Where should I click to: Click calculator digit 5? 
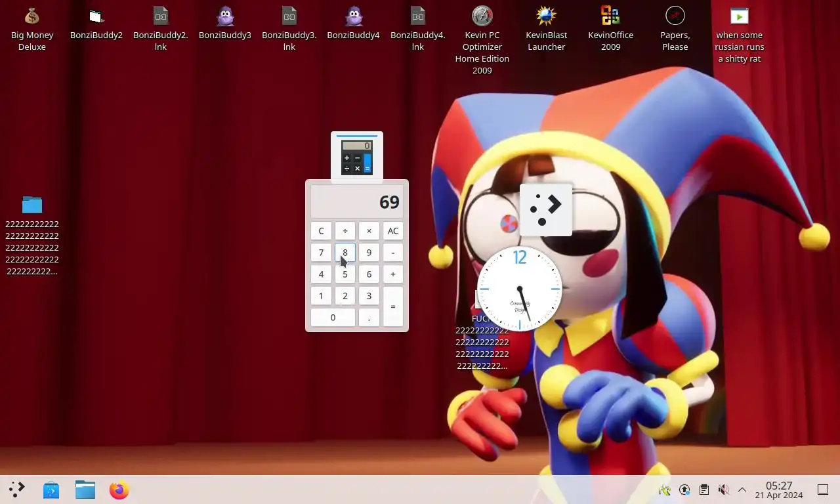345,274
